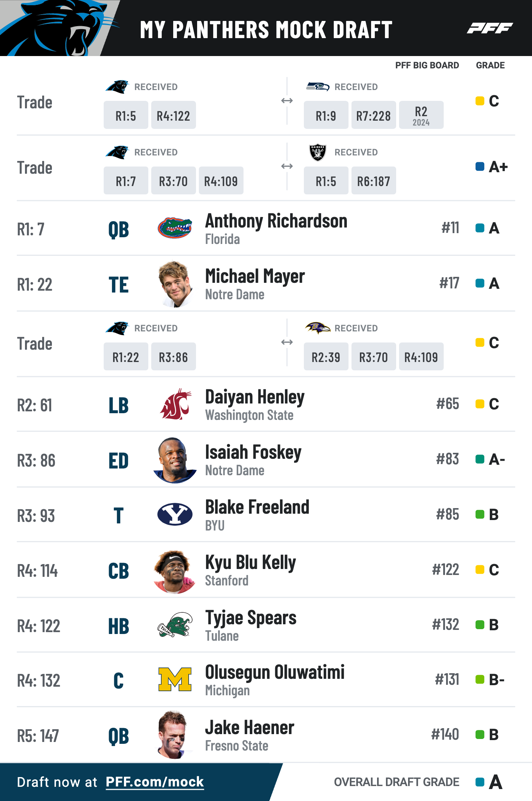This screenshot has width=532, height=801.
Task: Click the Tulane Green Wave logo
Action: 175,625
